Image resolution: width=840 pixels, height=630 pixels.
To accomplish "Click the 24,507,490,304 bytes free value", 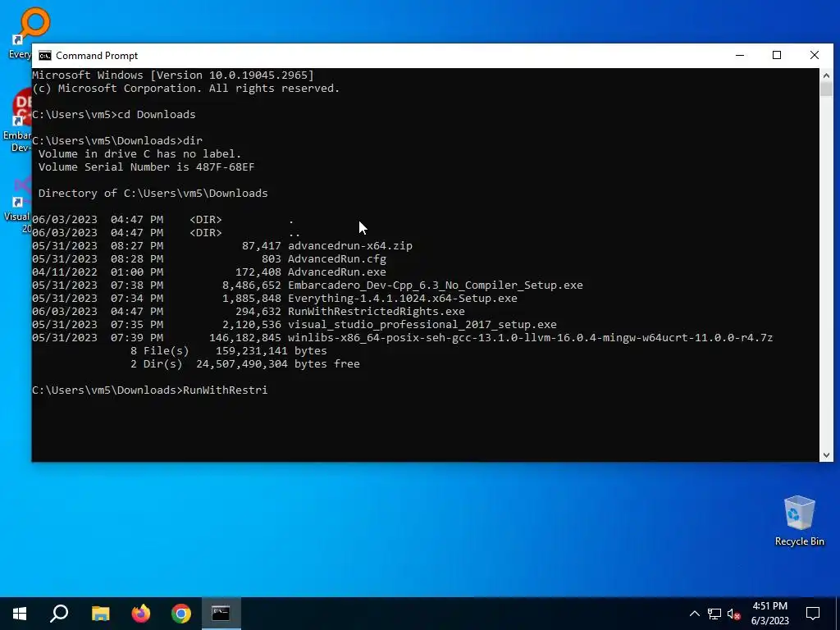I will click(x=278, y=363).
